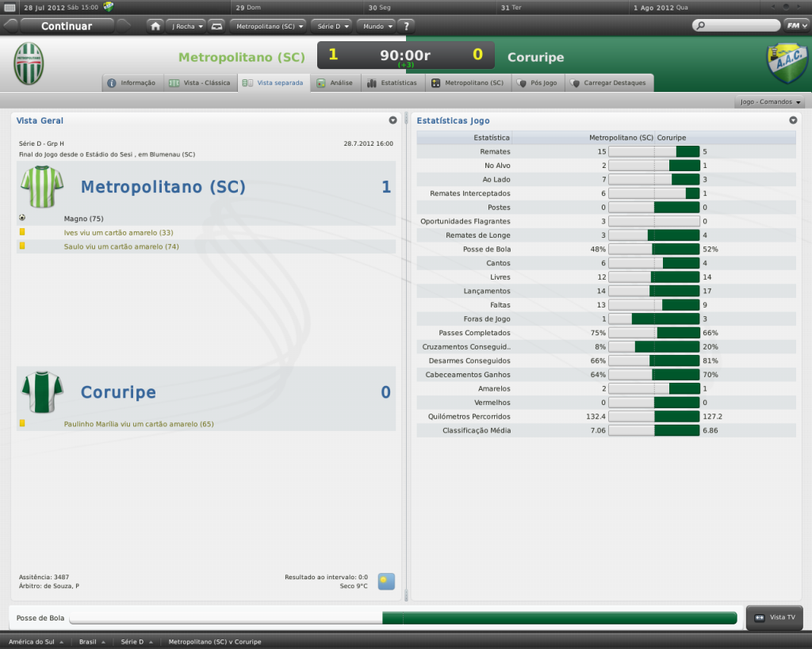The width and height of the screenshot is (812, 649).
Task: Open the Análise tab
Action: pyautogui.click(x=335, y=82)
